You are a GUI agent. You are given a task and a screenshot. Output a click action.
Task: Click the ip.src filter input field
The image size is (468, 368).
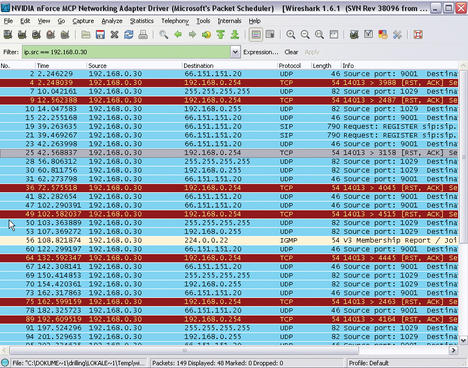click(126, 52)
